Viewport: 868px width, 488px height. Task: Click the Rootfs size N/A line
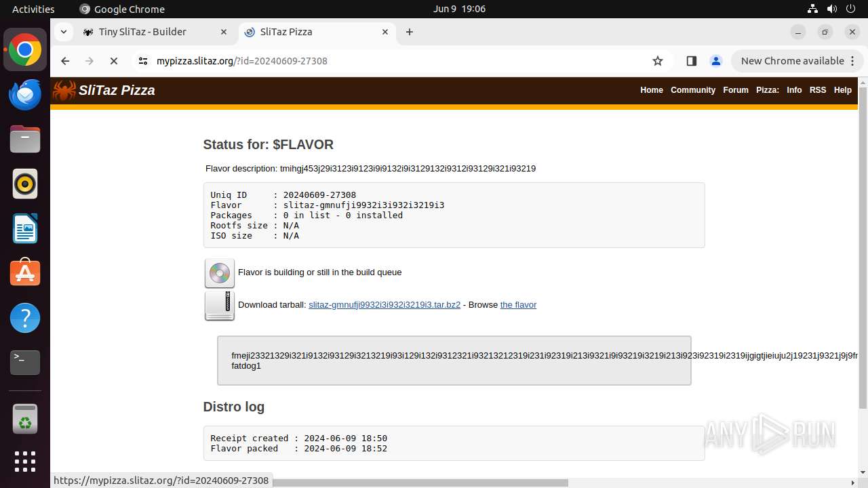coord(255,226)
